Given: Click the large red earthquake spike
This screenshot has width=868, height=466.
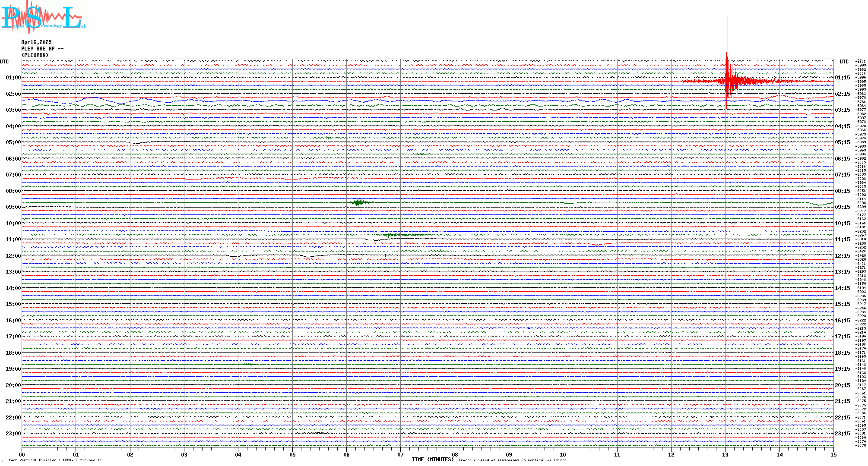Looking at the screenshot, I should 728,81.
